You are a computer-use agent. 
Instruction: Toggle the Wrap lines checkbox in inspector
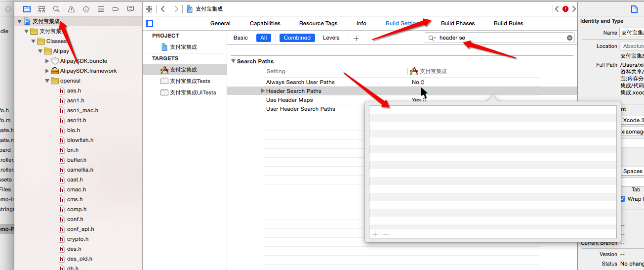tap(623, 199)
